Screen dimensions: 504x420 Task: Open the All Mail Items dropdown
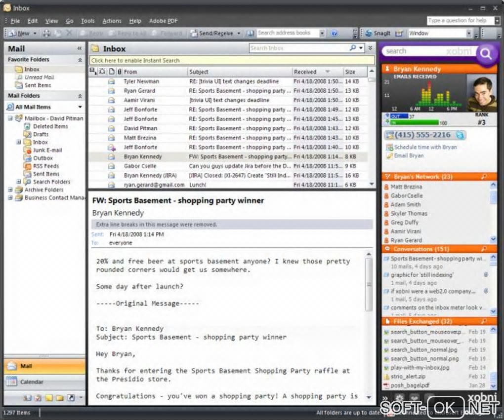click(x=80, y=107)
